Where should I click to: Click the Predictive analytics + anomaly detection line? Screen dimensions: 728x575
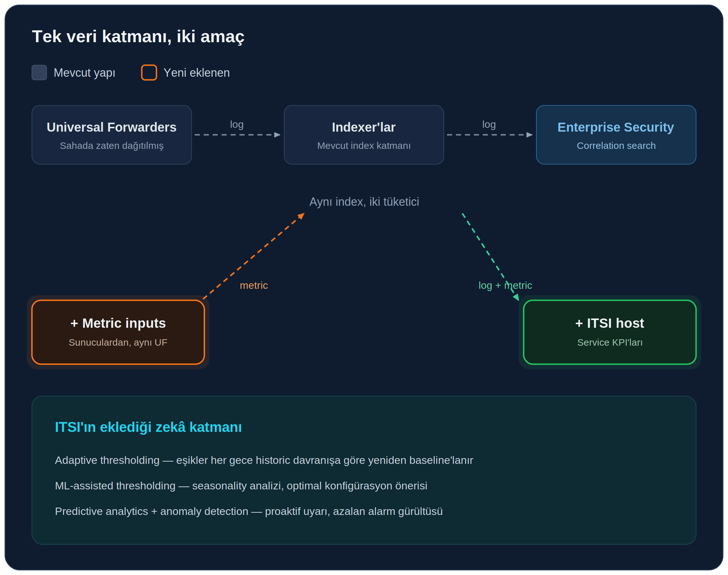click(x=249, y=511)
